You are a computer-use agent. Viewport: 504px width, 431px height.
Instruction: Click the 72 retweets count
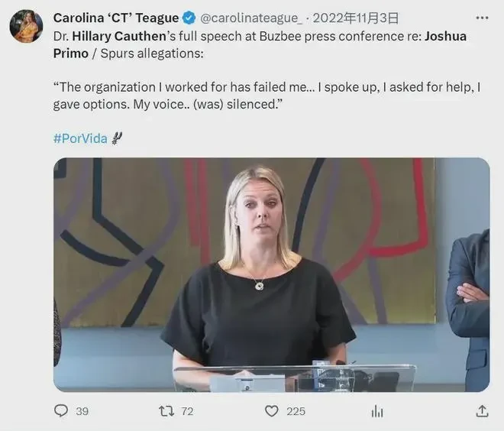(x=187, y=411)
